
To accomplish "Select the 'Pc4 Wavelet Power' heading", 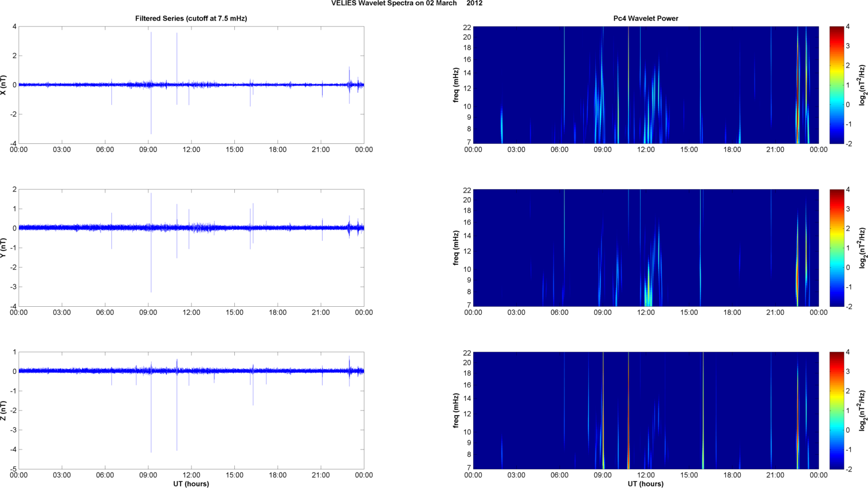I will click(x=646, y=18).
